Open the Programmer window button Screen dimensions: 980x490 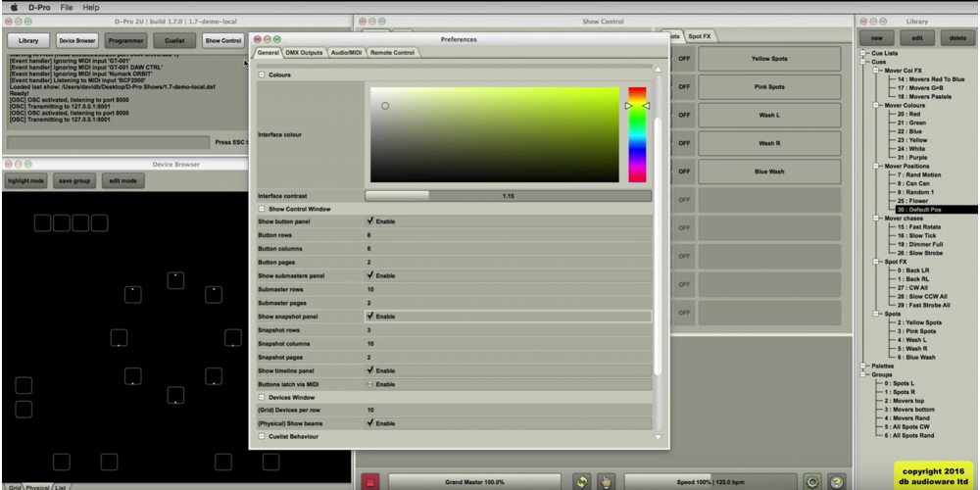125,40
